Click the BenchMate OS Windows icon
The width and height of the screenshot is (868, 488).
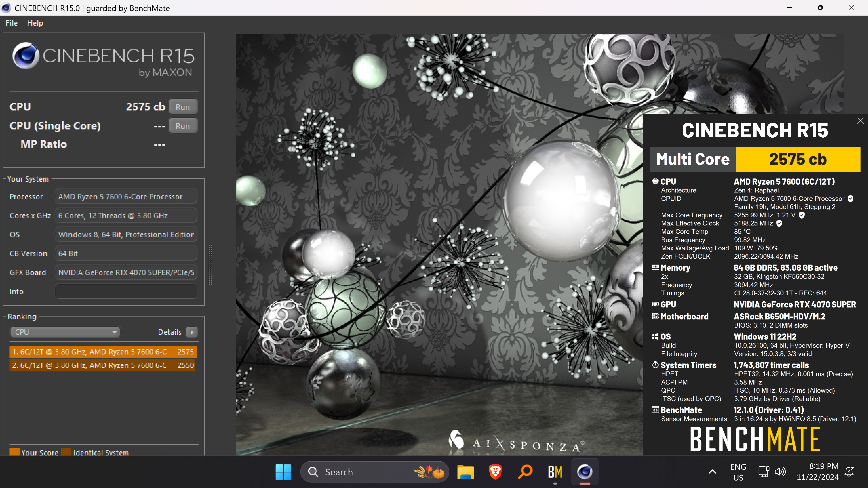(655, 337)
